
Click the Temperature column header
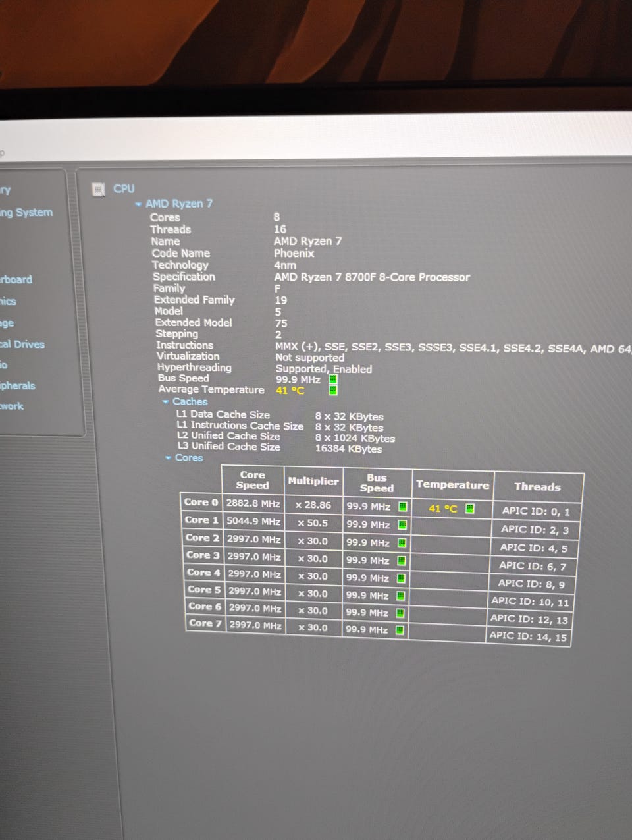pos(452,484)
